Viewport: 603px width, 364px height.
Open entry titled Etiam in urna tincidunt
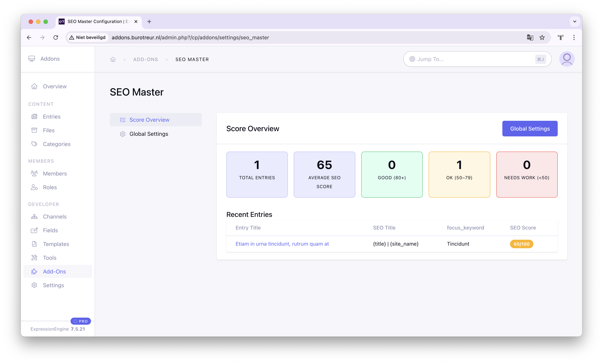(x=282, y=244)
